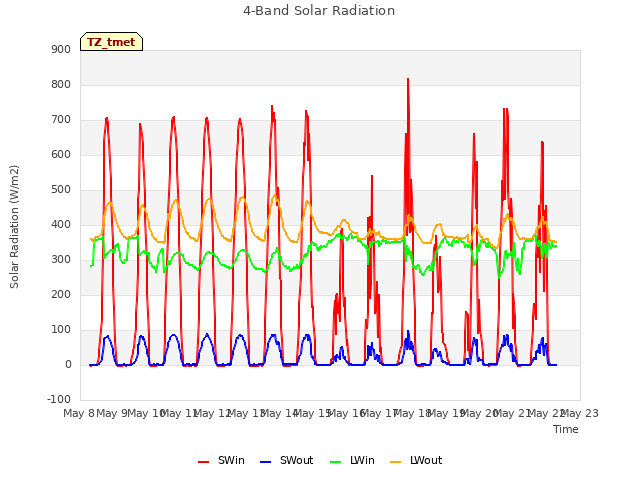Click the blue SWout legend color marker

pos(265,462)
